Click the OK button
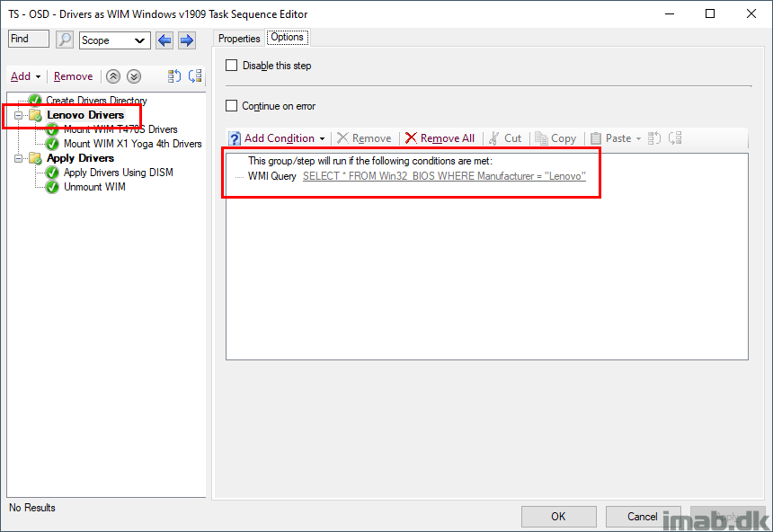This screenshot has height=532, width=773. coord(558,516)
